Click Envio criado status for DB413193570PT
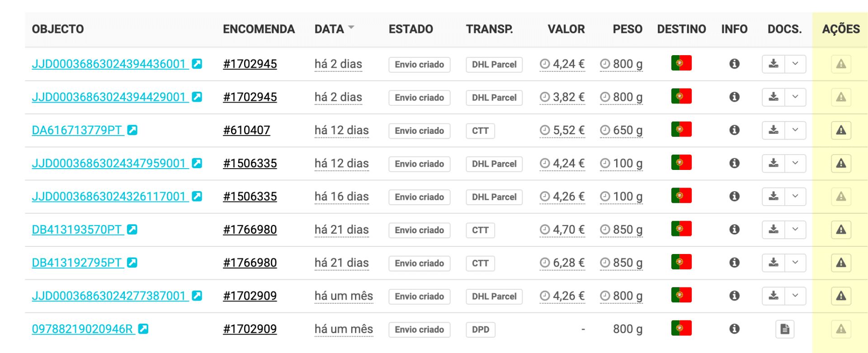 (x=419, y=230)
